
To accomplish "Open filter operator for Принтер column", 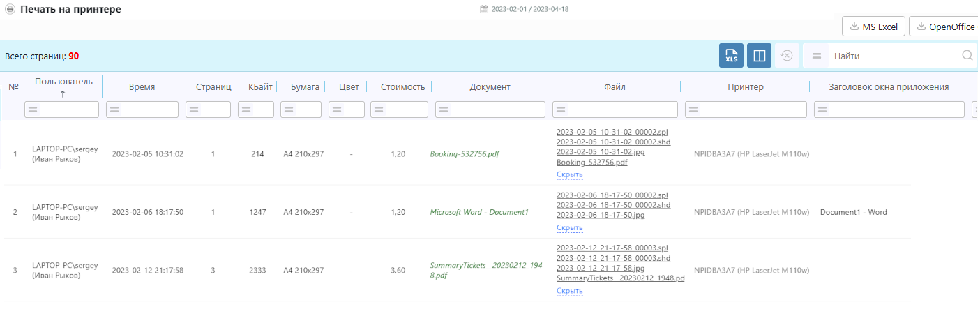I will point(693,110).
